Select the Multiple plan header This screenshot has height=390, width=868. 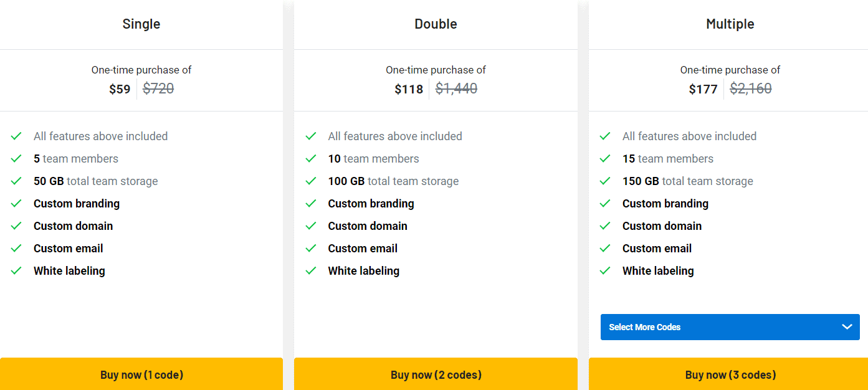(730, 24)
